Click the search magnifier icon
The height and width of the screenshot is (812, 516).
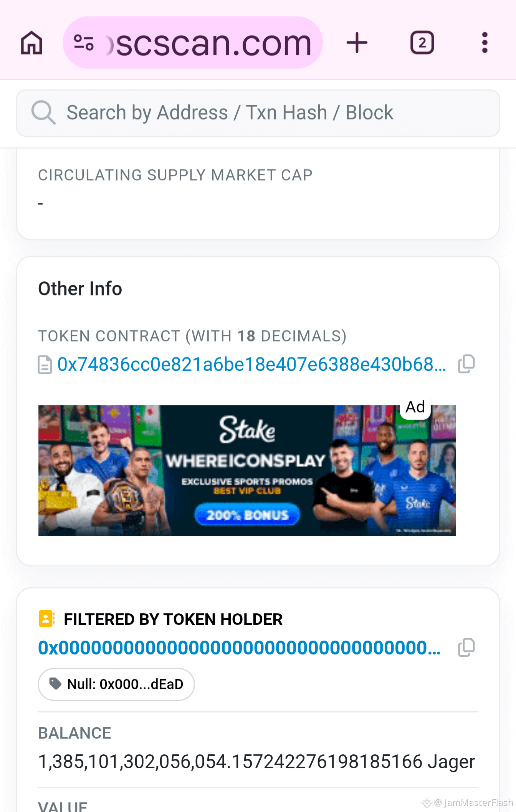tap(43, 113)
